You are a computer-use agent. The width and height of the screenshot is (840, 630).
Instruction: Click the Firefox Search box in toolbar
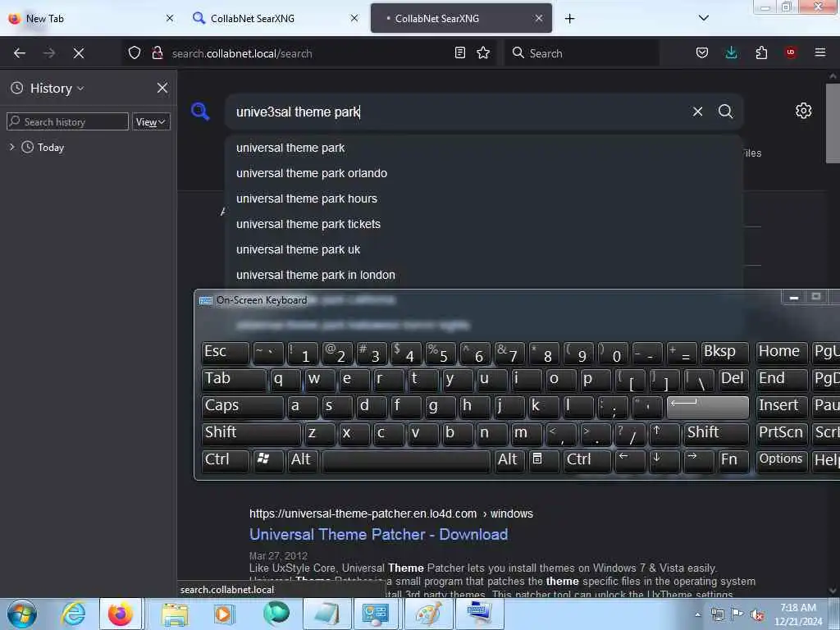coord(582,53)
